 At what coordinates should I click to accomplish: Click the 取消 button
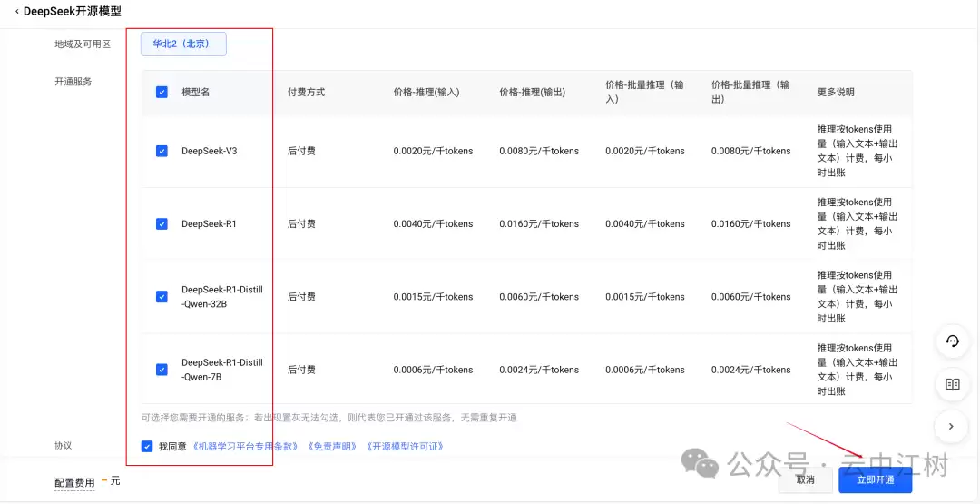tap(805, 479)
